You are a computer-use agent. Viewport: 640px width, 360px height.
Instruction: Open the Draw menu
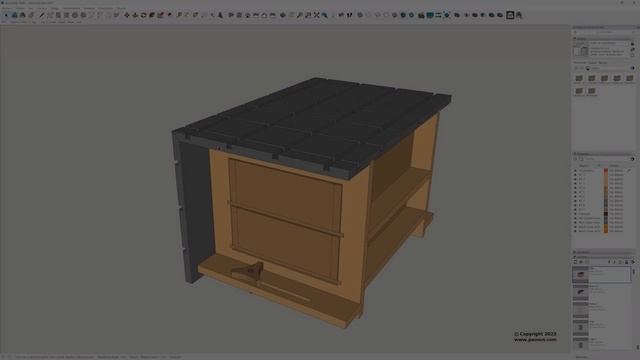pyautogui.click(x=55, y=8)
